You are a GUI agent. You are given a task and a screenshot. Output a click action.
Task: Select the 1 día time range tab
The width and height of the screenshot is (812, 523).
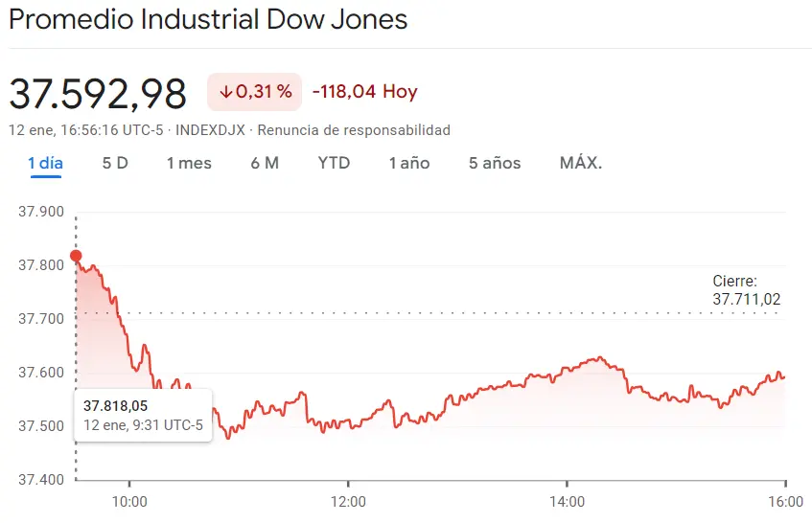point(45,163)
